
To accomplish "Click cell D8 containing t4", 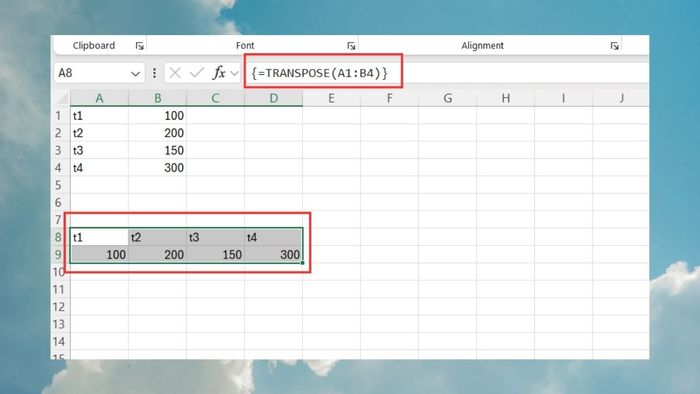I will click(273, 237).
